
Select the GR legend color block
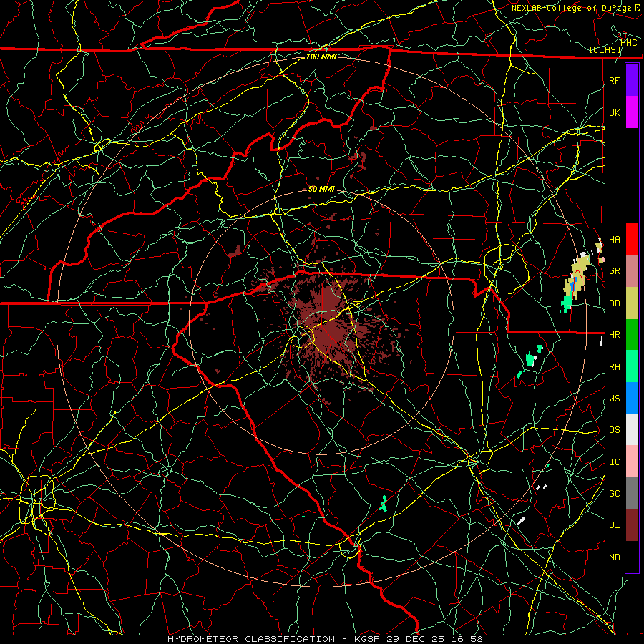click(x=632, y=271)
